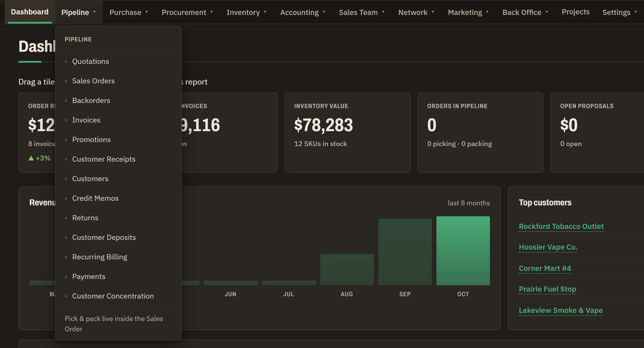
Task: Open Customer Concentration report entry
Action: coord(118,296)
